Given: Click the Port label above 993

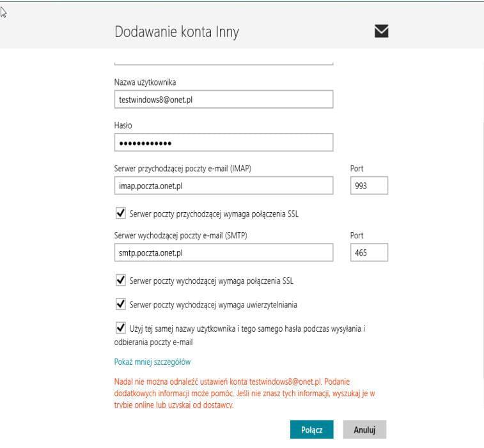Looking at the screenshot, I should click(x=357, y=169).
